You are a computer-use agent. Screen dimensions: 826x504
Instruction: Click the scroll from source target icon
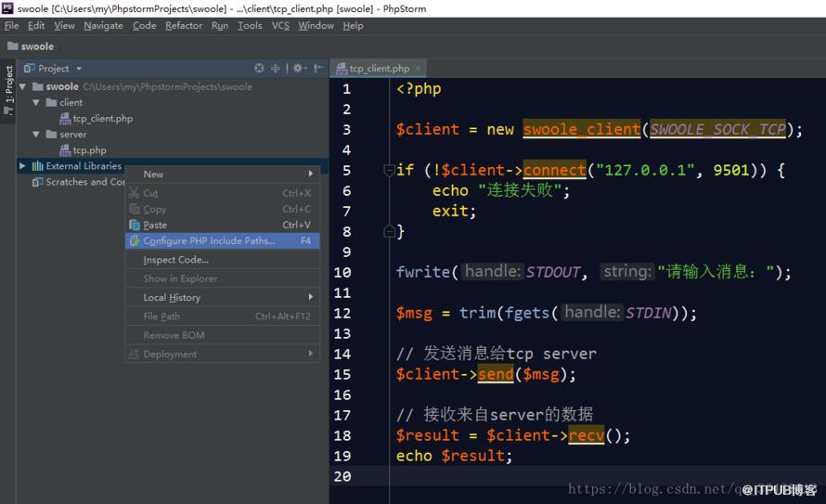pos(259,68)
